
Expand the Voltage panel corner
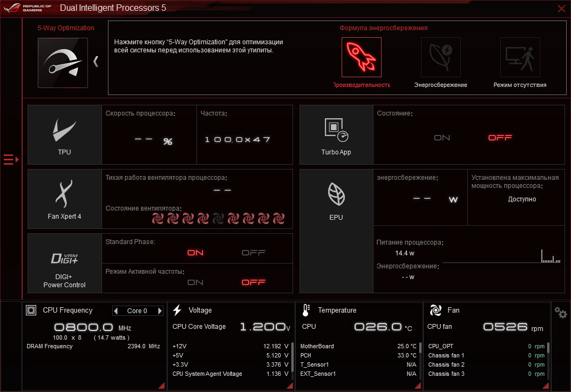[x=290, y=386]
